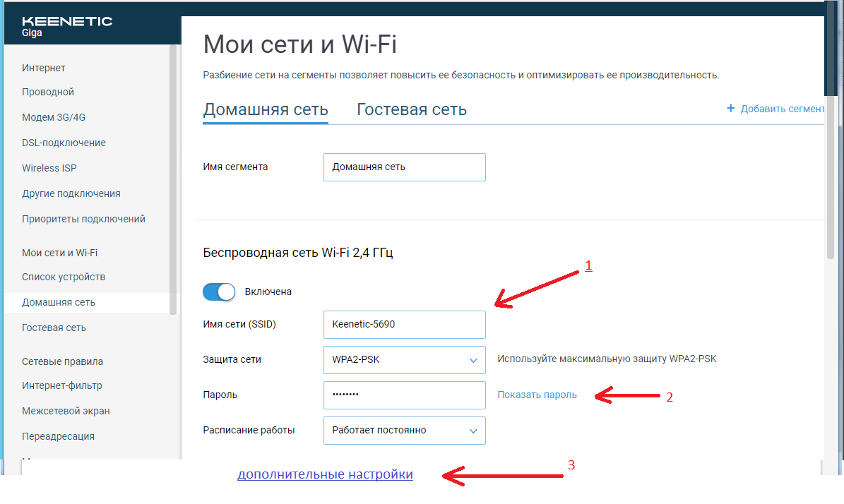
Task: Switch to the Домашняя сеть tab
Action: [266, 109]
